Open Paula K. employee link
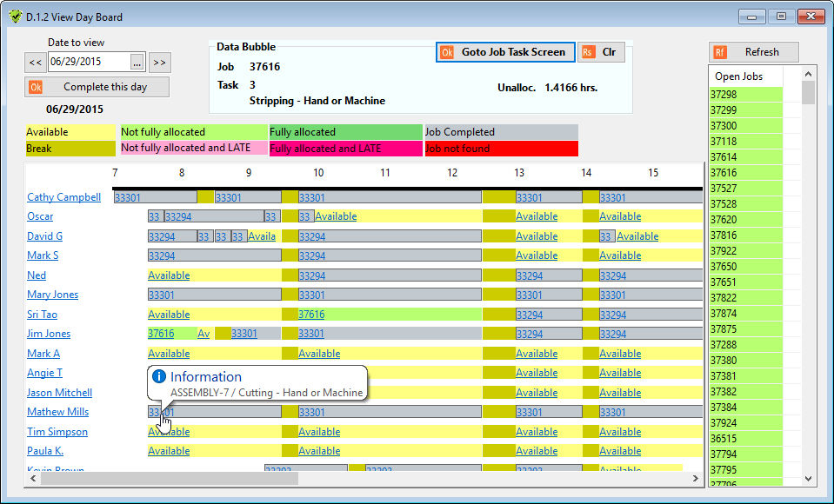 coord(45,451)
